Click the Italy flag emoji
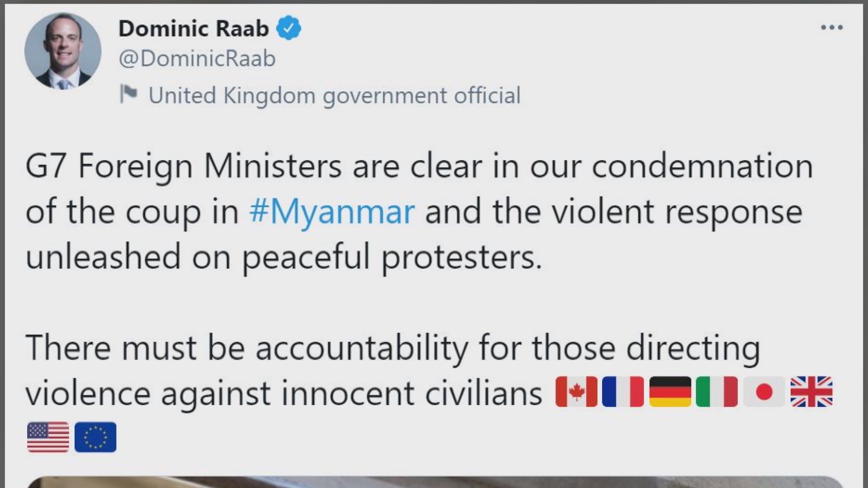Viewport: 868px width, 488px height. (x=717, y=392)
